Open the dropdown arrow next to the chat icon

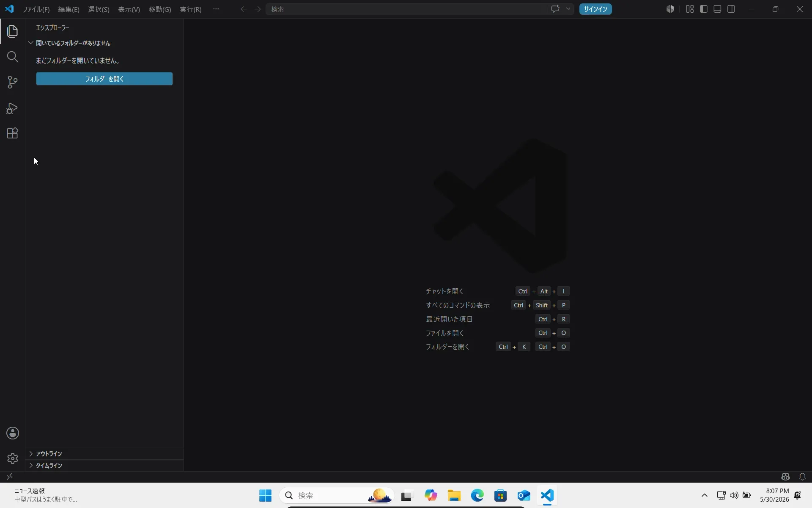pyautogui.click(x=568, y=9)
